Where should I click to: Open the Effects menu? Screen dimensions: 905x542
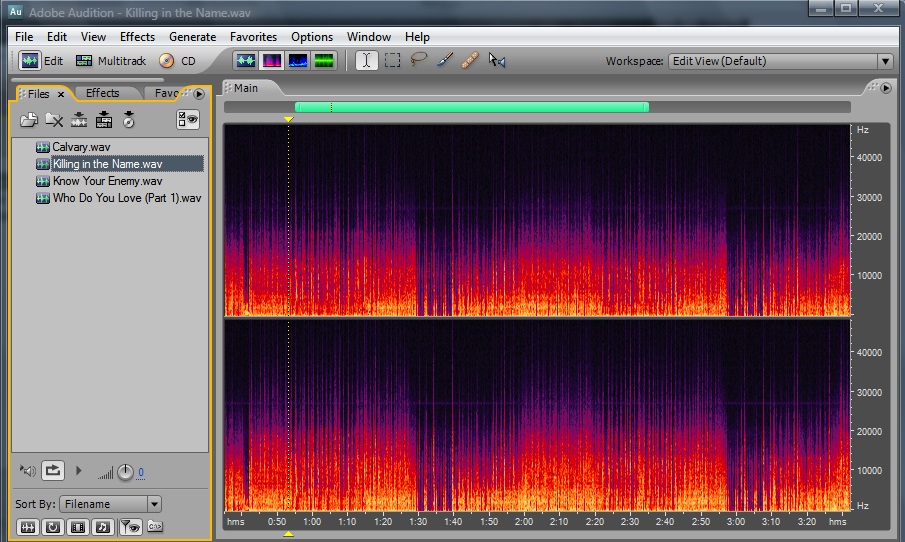tap(137, 36)
